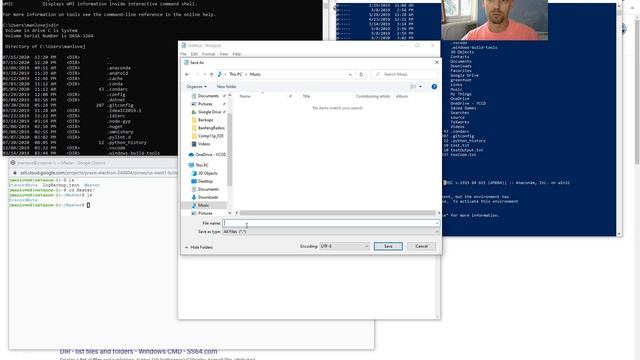Viewport: 640px width, 360px height.
Task: Click the Search Music box
Action: pos(404,74)
